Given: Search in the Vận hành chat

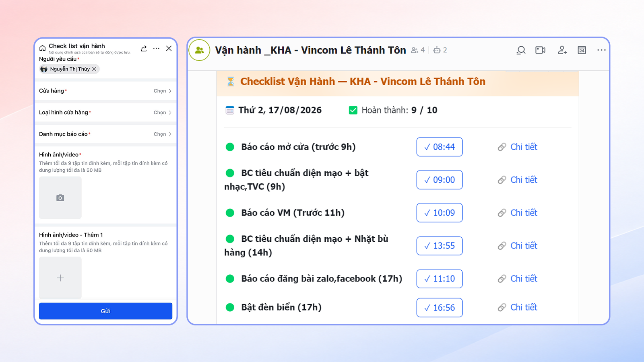Looking at the screenshot, I should 521,50.
